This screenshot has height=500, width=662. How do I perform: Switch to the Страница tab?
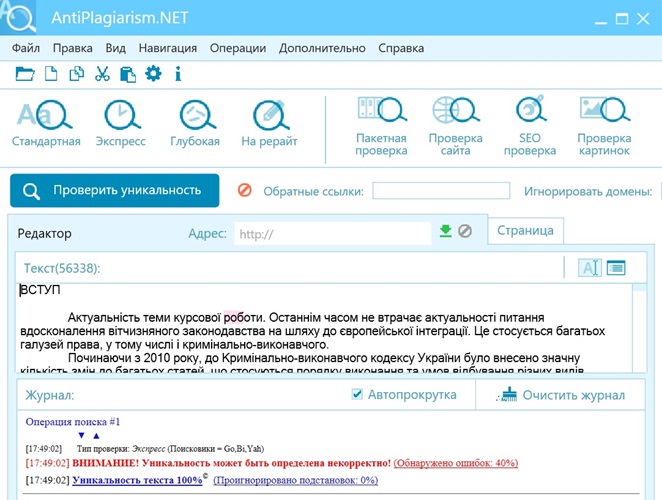[525, 231]
